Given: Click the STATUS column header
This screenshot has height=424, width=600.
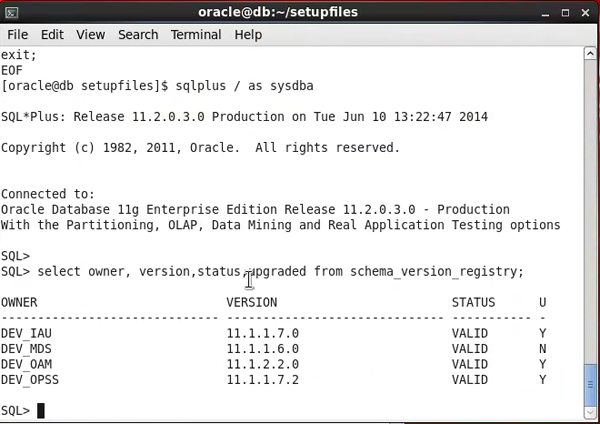Looking at the screenshot, I should 473,302.
